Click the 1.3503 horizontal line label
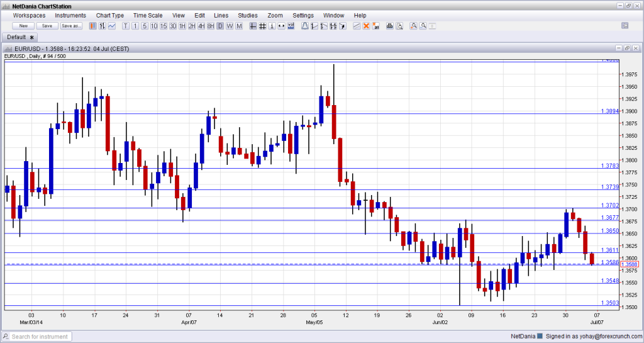Image resolution: width=644 pixels, height=343 pixels. [610, 303]
